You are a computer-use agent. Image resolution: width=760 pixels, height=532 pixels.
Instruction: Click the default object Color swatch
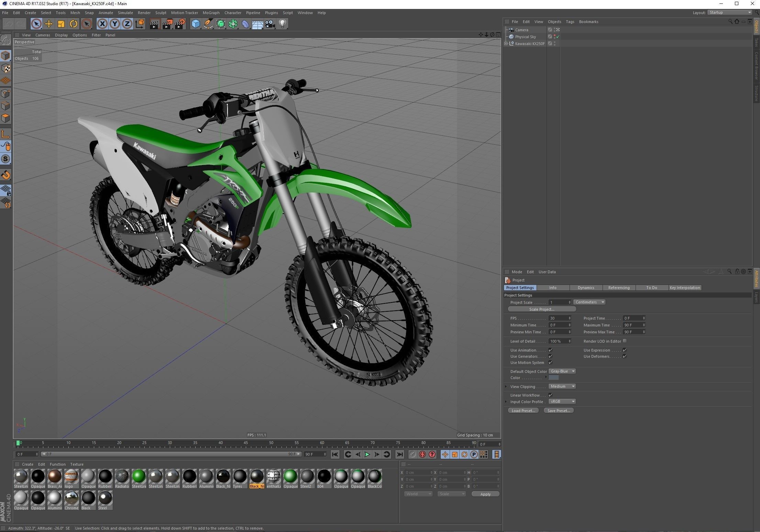pos(553,378)
